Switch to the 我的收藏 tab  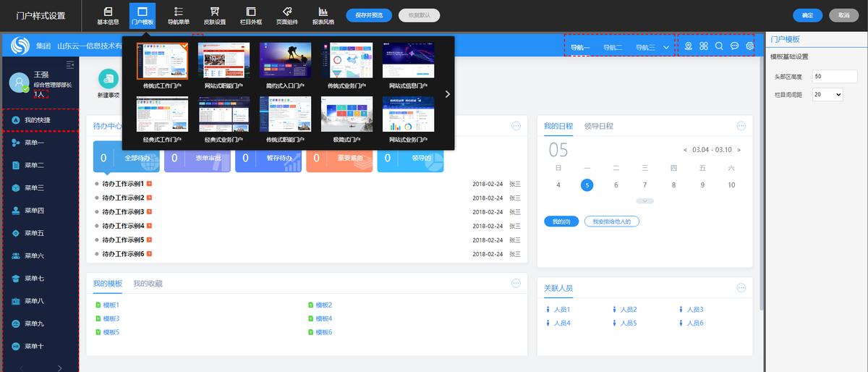tap(148, 284)
